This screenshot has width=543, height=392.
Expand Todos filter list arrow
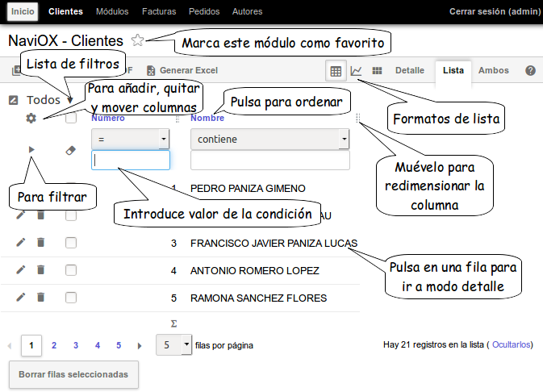(70, 101)
